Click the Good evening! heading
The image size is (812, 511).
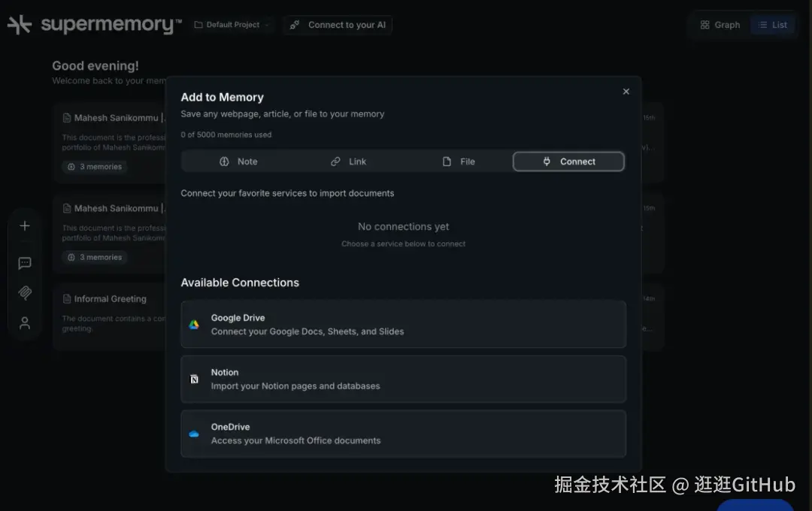pos(95,65)
